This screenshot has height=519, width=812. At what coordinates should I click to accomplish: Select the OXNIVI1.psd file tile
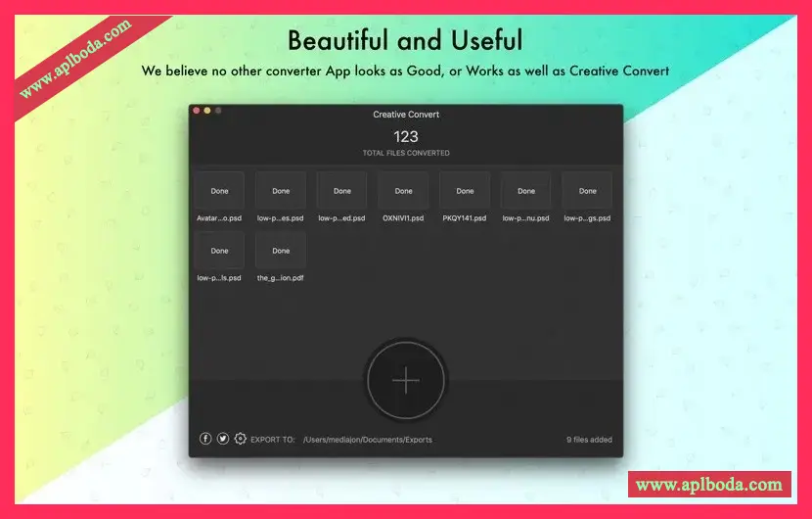[403, 191]
